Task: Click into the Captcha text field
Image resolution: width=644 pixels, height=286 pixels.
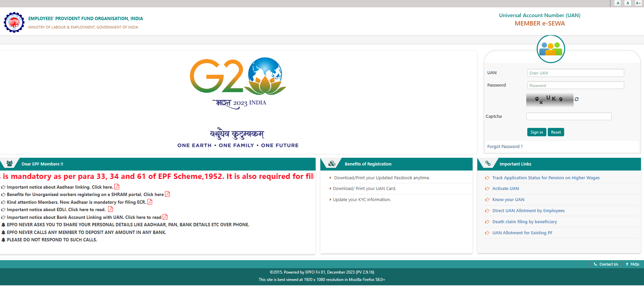Action: (x=569, y=116)
